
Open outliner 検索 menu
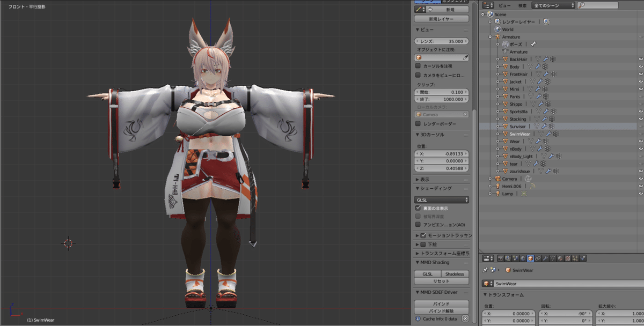[x=522, y=5]
